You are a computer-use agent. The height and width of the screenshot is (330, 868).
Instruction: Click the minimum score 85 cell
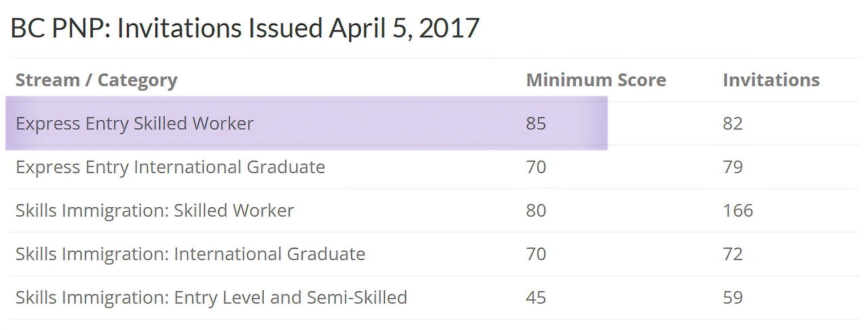[536, 124]
